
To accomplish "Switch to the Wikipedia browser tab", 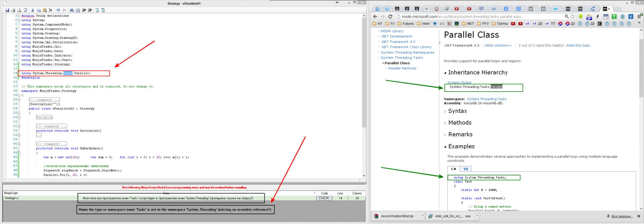I will (427, 9).
